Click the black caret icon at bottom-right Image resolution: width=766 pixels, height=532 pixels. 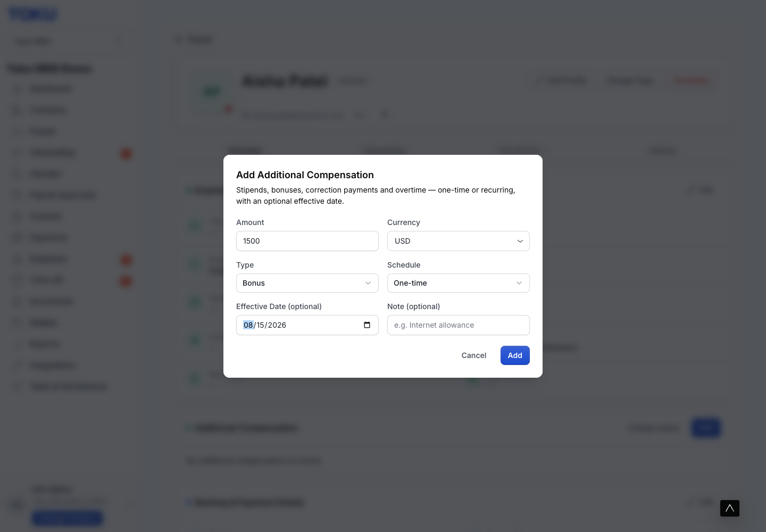click(730, 508)
